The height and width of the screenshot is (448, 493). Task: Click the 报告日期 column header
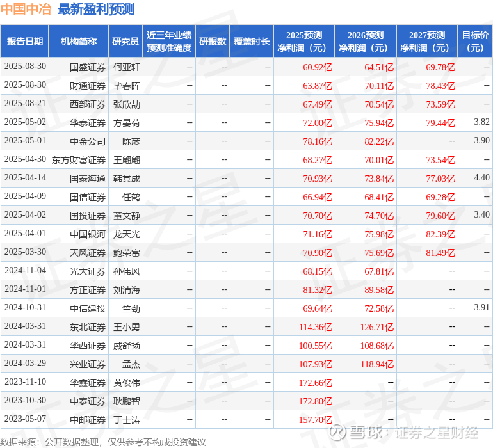tap(25, 41)
